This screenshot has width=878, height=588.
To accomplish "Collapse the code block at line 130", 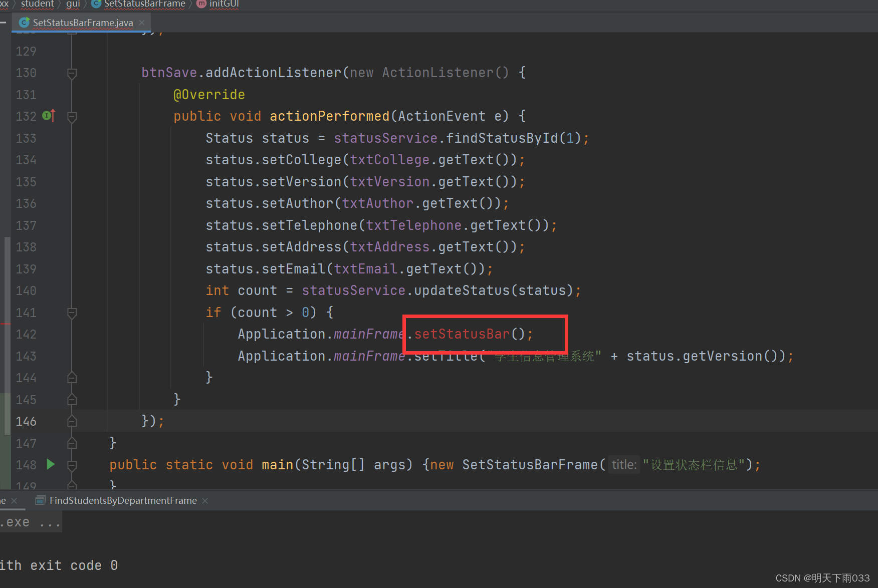I will tap(72, 73).
